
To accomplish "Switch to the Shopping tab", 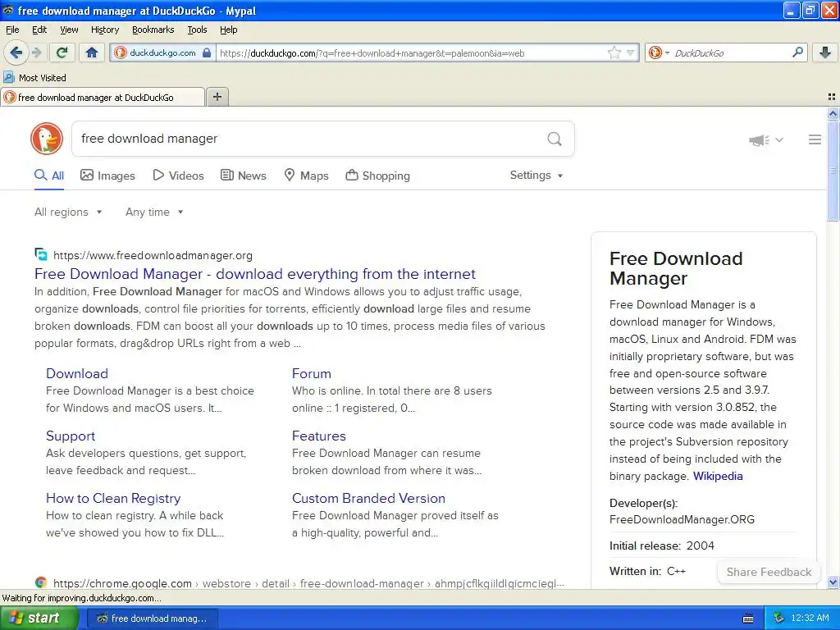I will [x=377, y=176].
